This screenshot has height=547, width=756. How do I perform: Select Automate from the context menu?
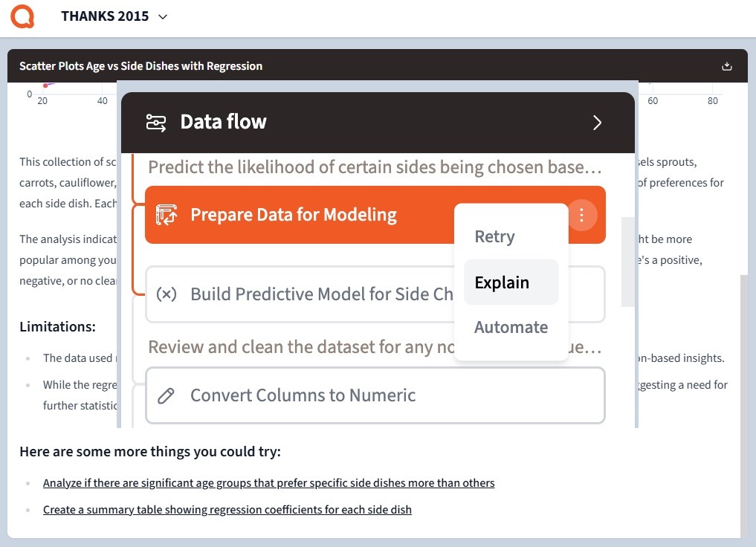(x=511, y=327)
